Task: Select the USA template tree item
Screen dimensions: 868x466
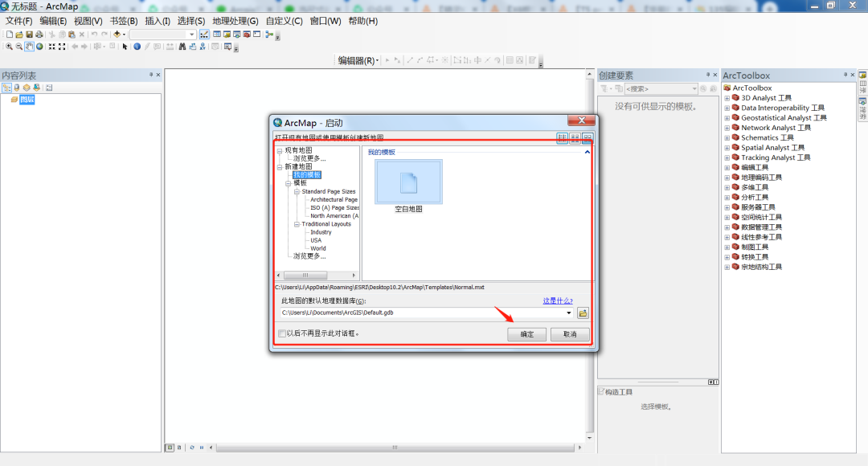Action: tap(315, 240)
